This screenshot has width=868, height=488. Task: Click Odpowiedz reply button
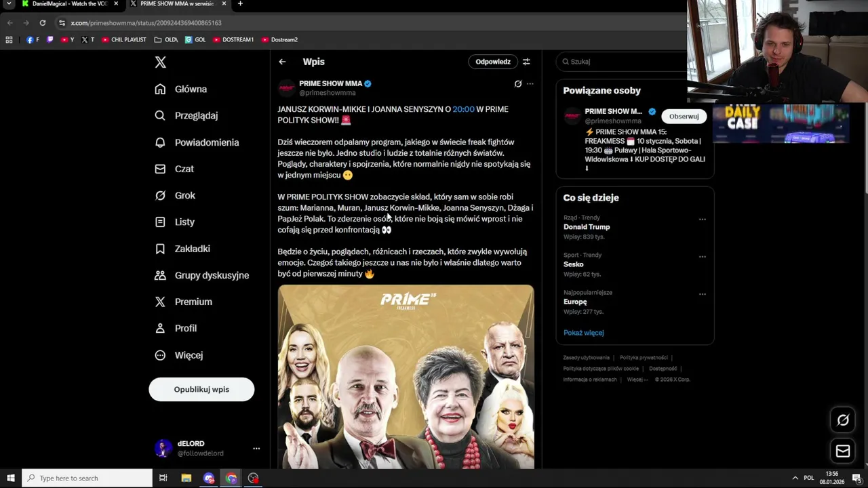[492, 62]
